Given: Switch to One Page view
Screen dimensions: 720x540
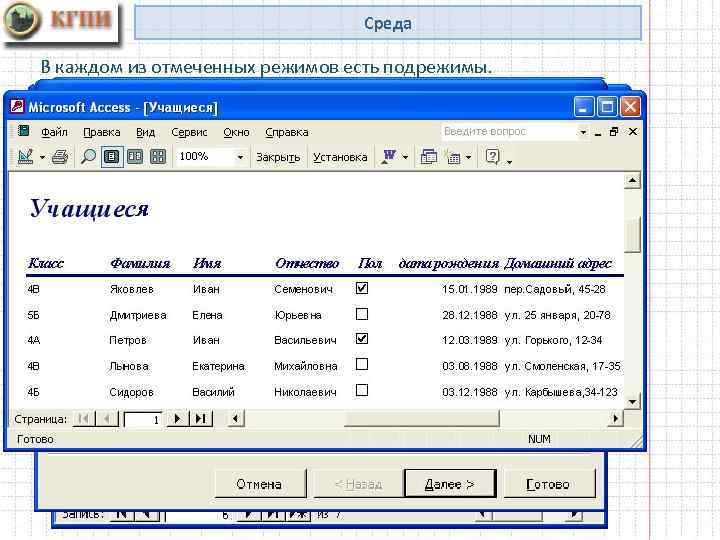Looking at the screenshot, I should pos(112,157).
